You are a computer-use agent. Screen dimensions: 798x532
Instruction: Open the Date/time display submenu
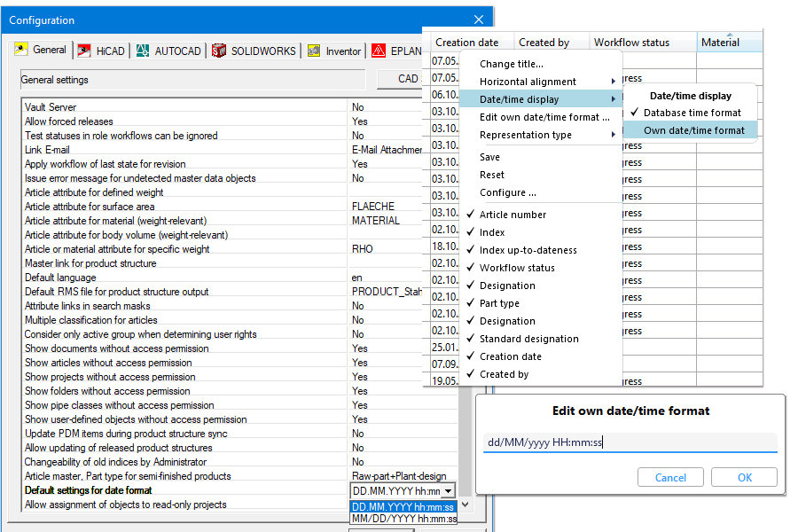tap(541, 99)
